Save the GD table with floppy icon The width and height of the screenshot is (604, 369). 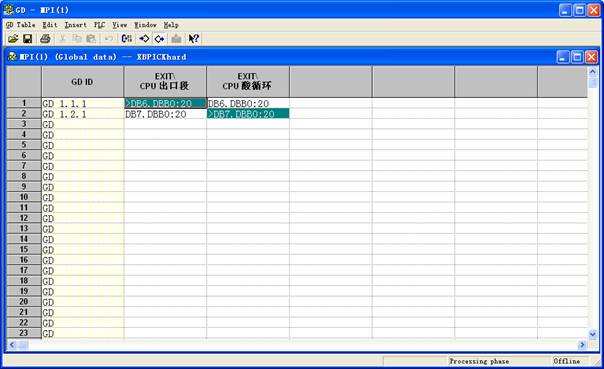click(x=27, y=39)
